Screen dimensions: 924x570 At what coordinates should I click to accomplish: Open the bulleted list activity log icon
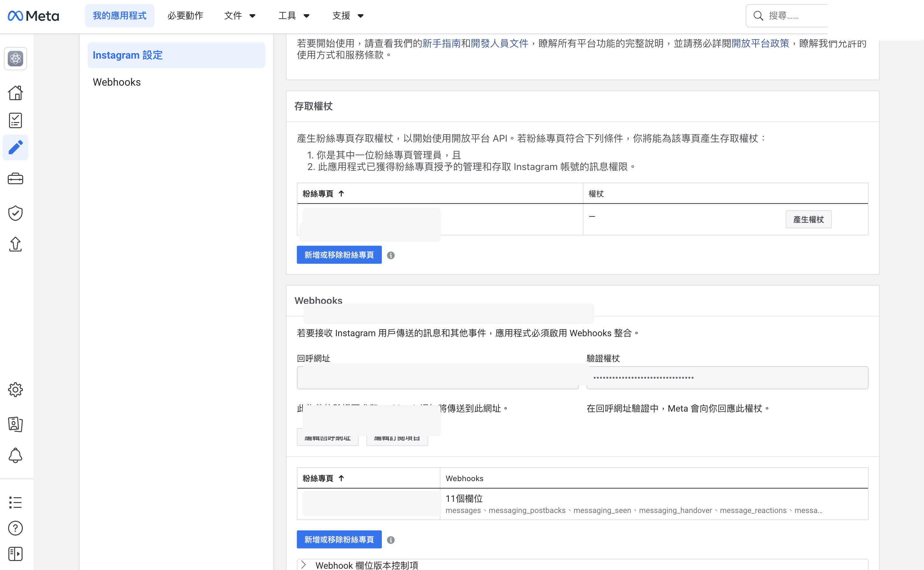point(15,502)
